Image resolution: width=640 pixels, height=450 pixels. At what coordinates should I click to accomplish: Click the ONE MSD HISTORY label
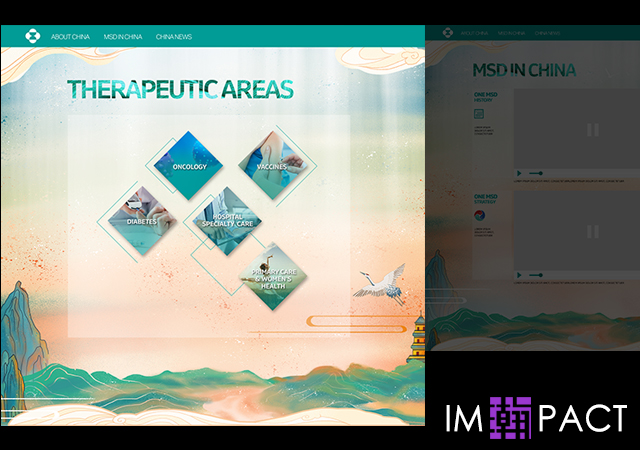point(485,97)
